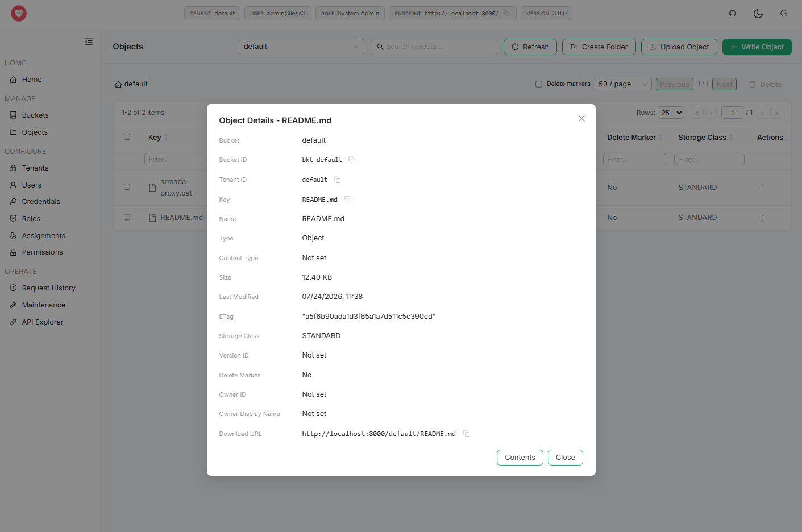This screenshot has width=802, height=532.
Task: Click the USER admin@less3 badge
Action: (x=278, y=13)
